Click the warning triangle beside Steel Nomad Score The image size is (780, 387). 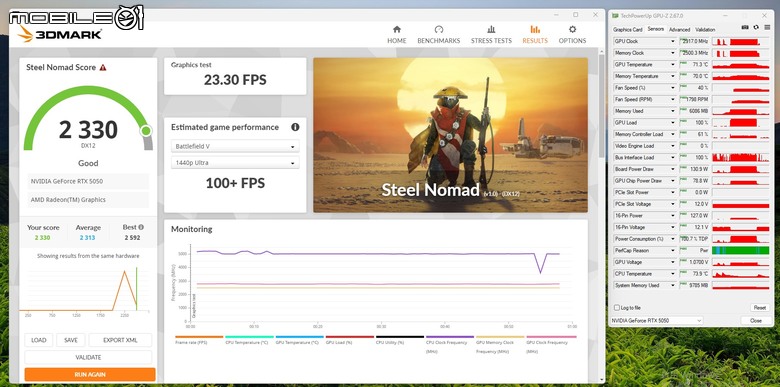(x=102, y=68)
